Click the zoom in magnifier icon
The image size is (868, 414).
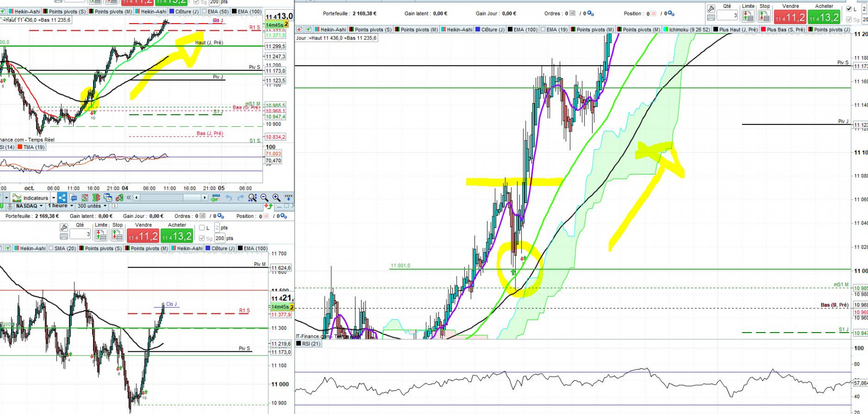pyautogui.click(x=276, y=198)
